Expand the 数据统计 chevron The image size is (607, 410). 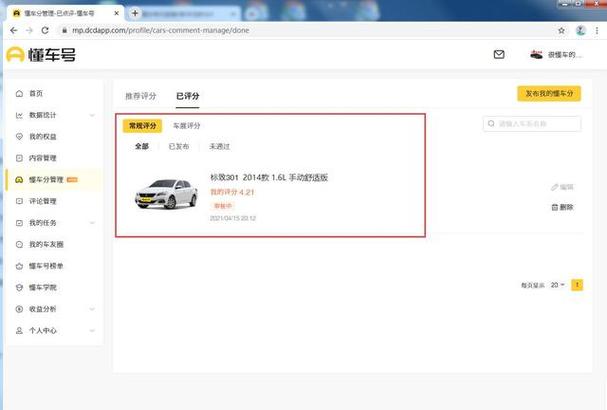[92, 115]
